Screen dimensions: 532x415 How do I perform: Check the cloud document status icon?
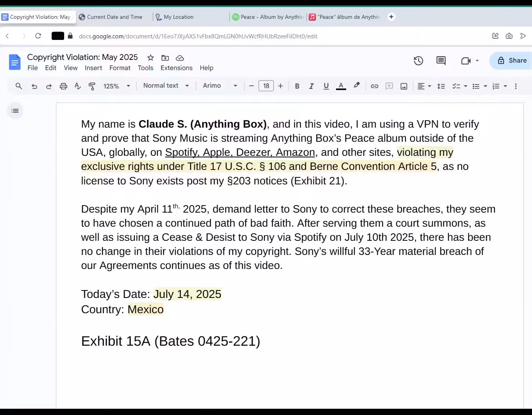(x=180, y=58)
